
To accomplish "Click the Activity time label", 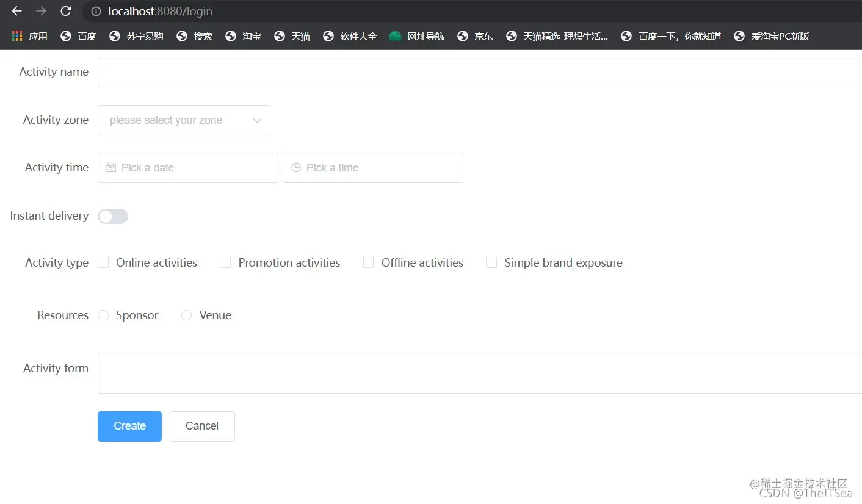I will [x=57, y=168].
